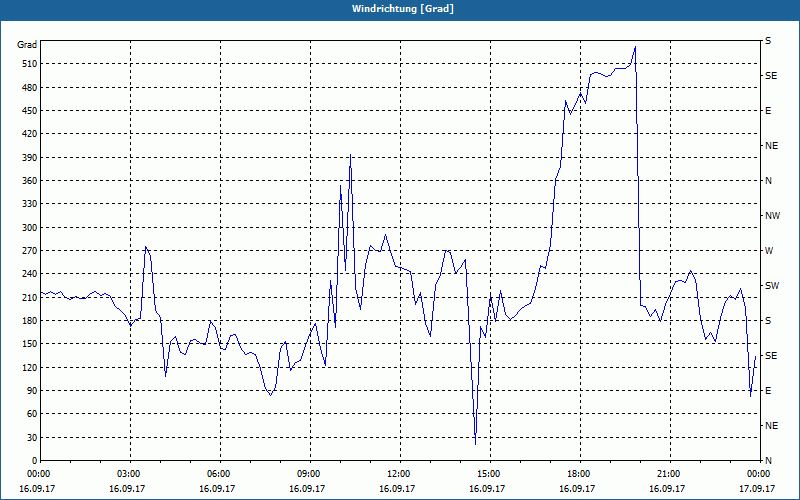Select the "16.09.17" date under 18:00
800x500 pixels.
pos(577,489)
